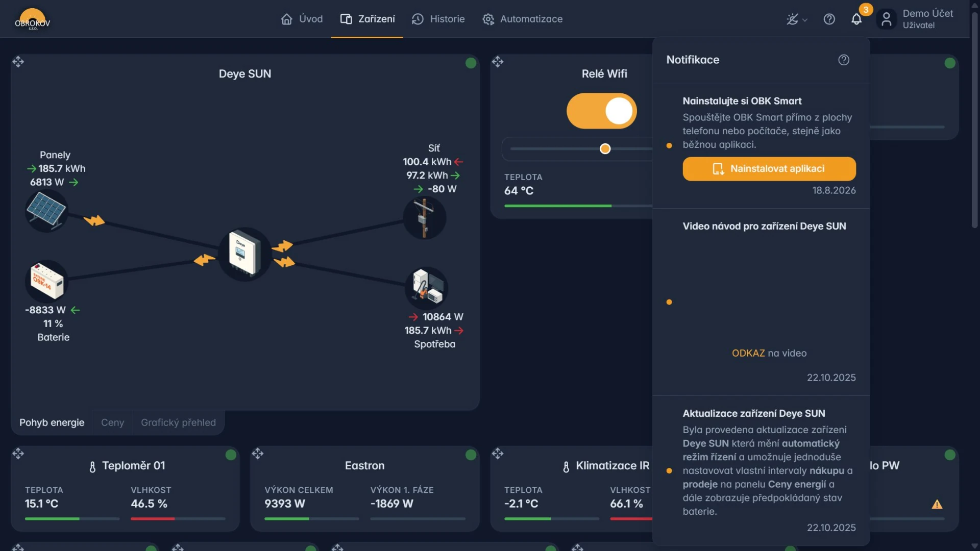Click the 11 % battery level
980x551 pixels.
point(53,324)
